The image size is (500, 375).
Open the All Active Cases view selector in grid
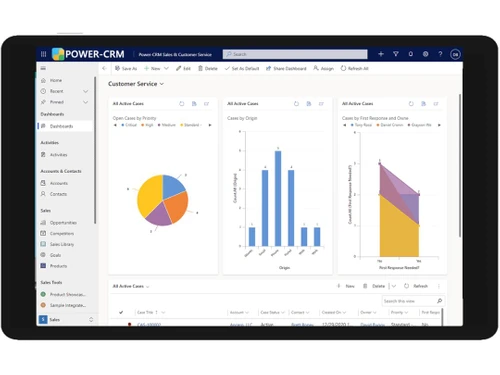click(131, 286)
